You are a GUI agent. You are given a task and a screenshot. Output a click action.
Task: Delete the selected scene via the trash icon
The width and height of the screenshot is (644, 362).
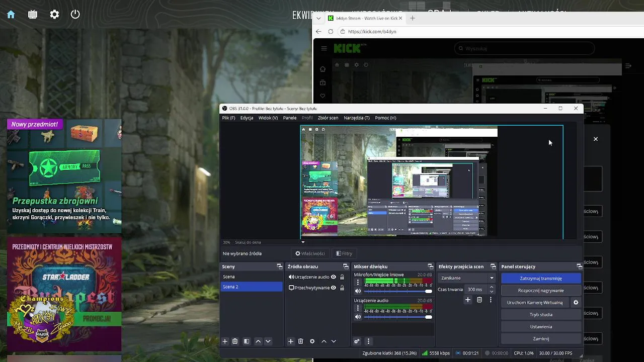click(x=235, y=341)
